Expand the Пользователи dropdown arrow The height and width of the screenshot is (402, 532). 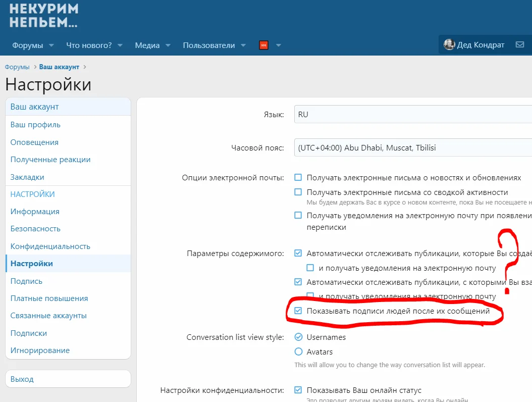[x=243, y=45]
